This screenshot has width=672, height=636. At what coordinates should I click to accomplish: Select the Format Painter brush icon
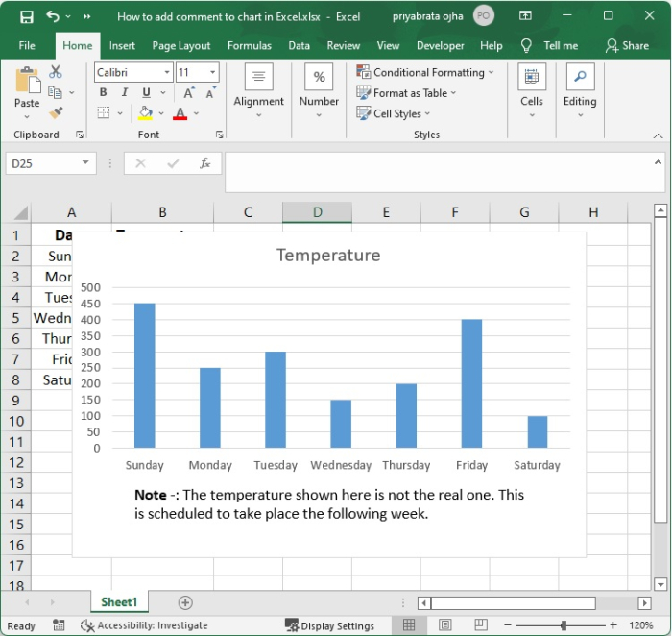click(x=56, y=112)
